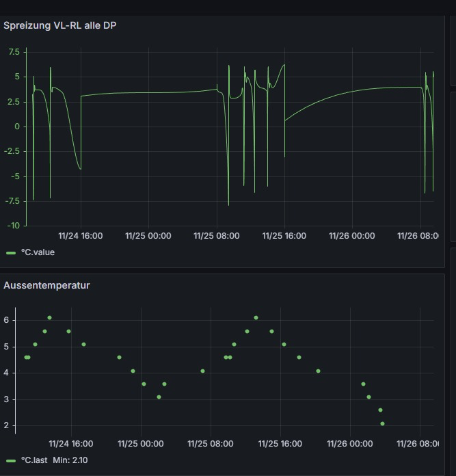
Task: Click the isolated 4.1 point before 11/25 08:00
Action: pyautogui.click(x=202, y=371)
